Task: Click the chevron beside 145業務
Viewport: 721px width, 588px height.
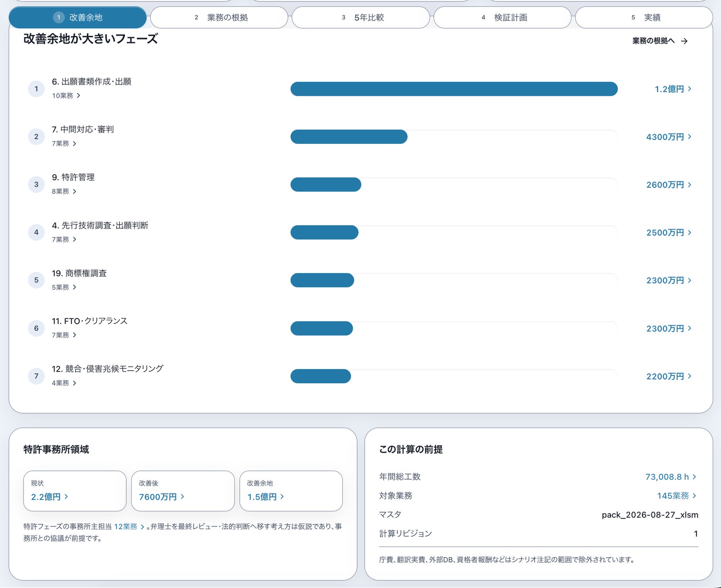Action: coord(694,496)
